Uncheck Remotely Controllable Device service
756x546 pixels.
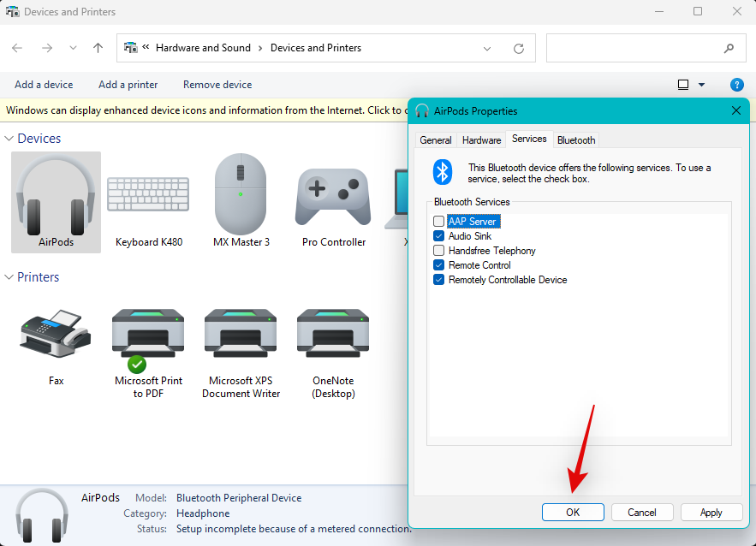coord(438,280)
